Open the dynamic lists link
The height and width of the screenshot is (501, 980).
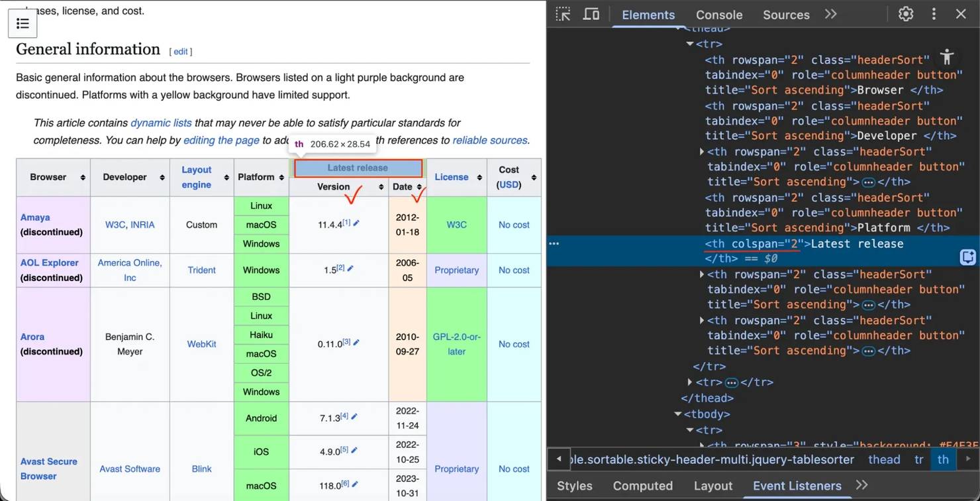pos(161,123)
